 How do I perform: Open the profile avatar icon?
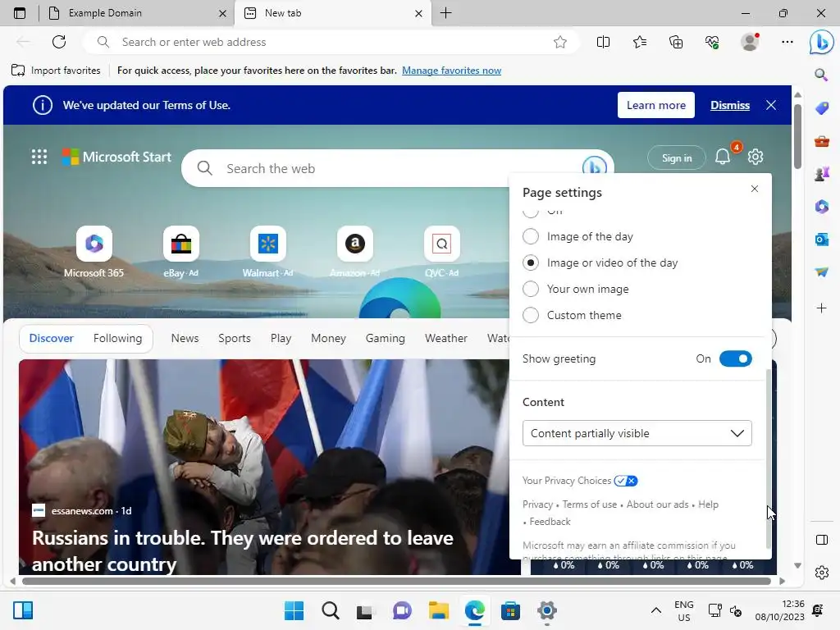(x=750, y=42)
